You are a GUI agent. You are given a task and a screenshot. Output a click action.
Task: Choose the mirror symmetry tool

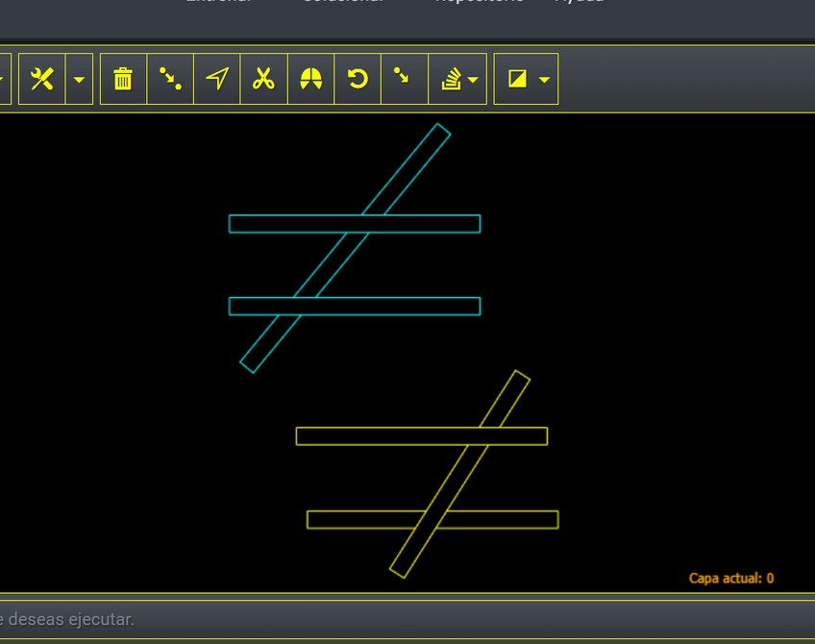click(x=310, y=79)
